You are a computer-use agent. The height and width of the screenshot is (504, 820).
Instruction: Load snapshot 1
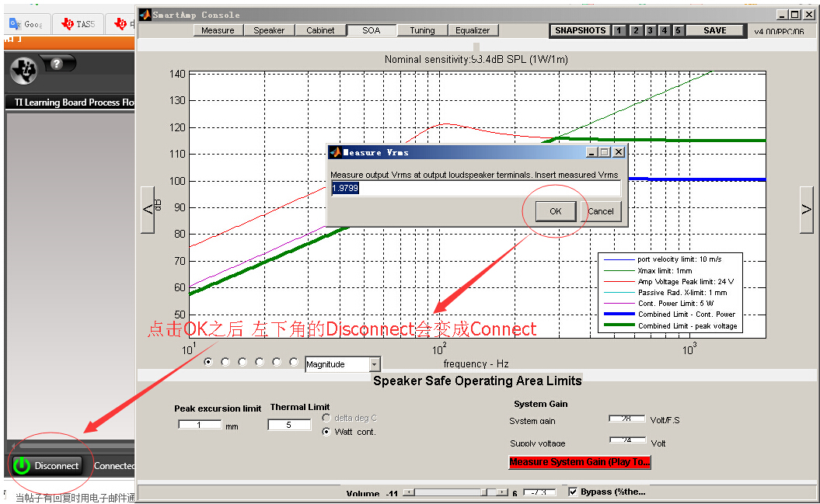pyautogui.click(x=619, y=31)
